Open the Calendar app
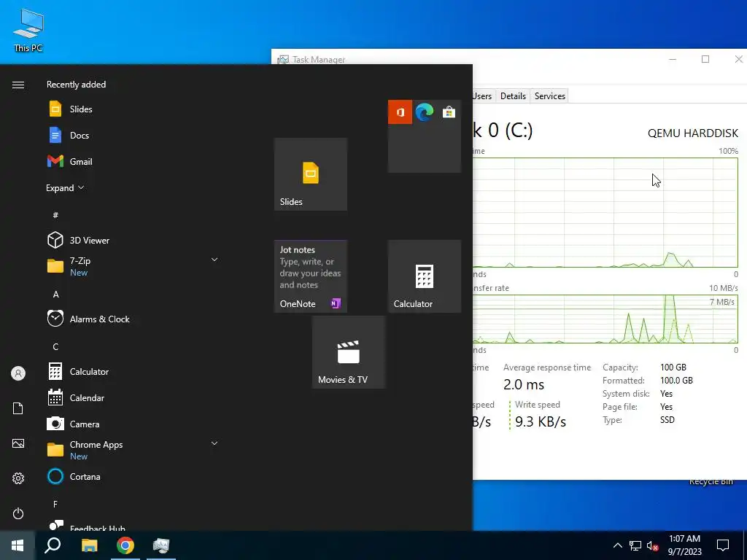This screenshot has height=560, width=747. (133, 397)
